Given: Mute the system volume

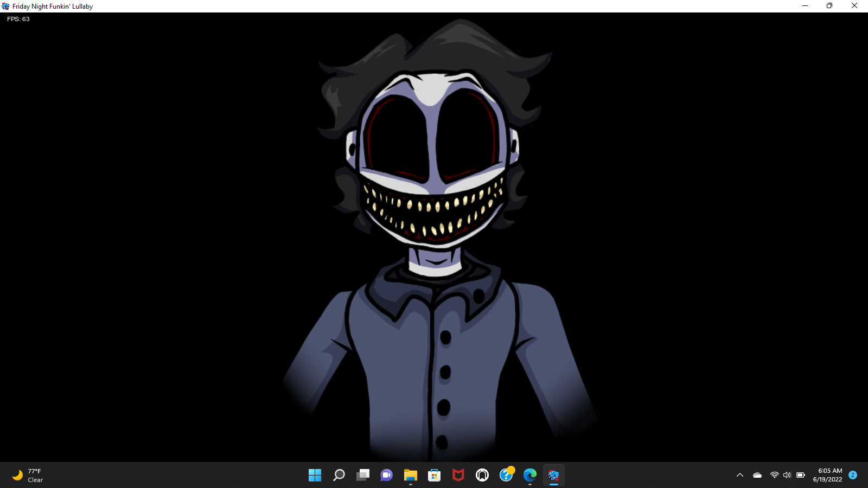Looking at the screenshot, I should [787, 475].
